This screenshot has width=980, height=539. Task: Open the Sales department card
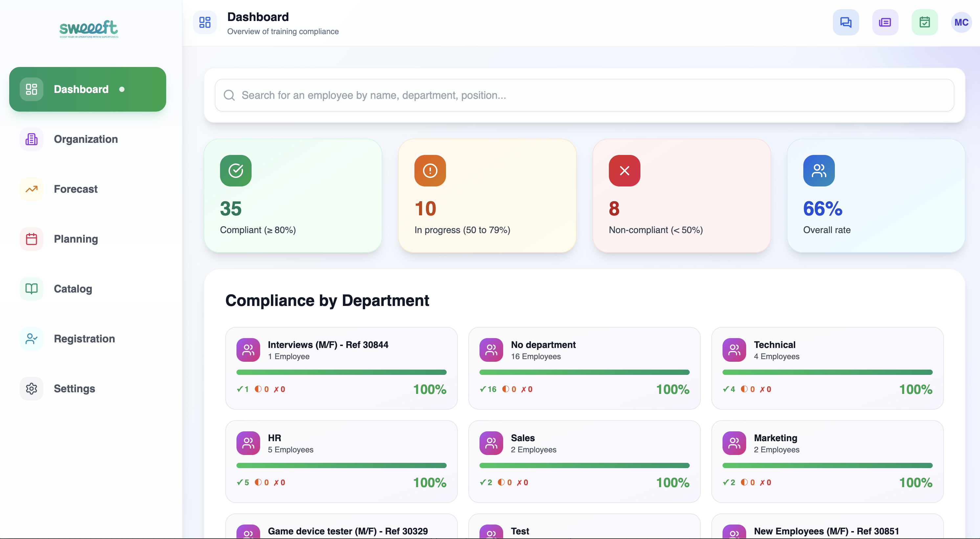point(584,462)
